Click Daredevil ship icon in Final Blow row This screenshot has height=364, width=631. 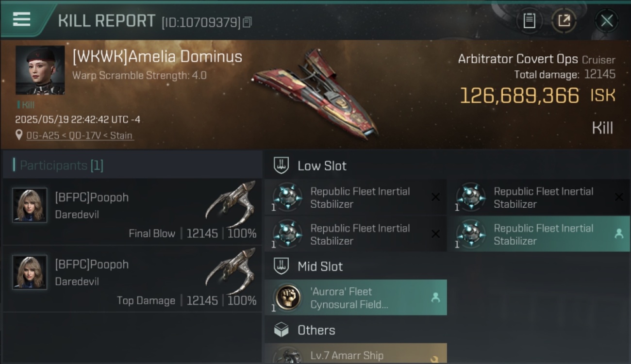(x=230, y=203)
